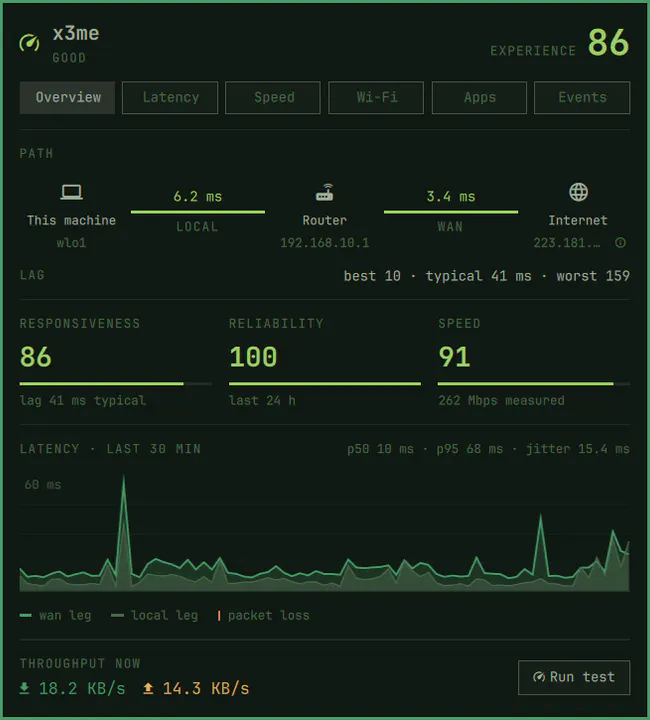Go to the Apps tab
Viewport: 650px width, 720px height.
[x=479, y=97]
